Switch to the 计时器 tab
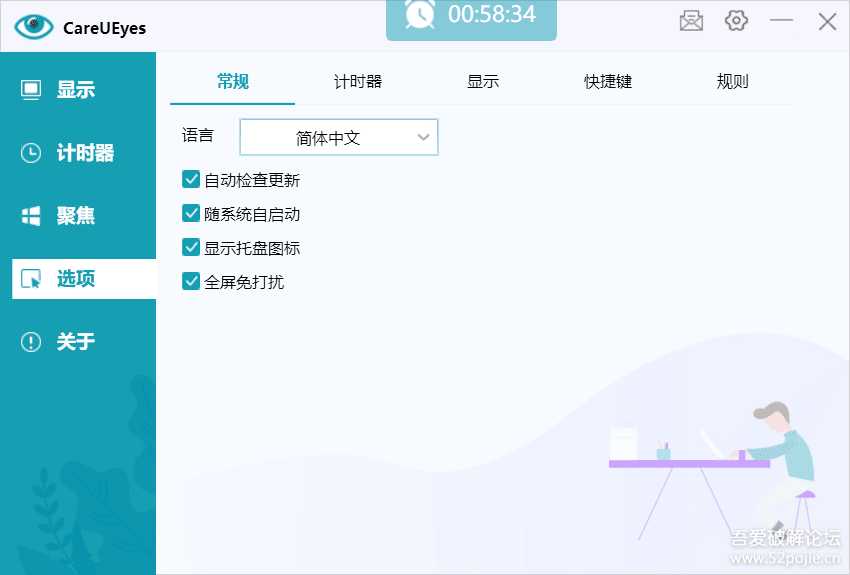 358,82
